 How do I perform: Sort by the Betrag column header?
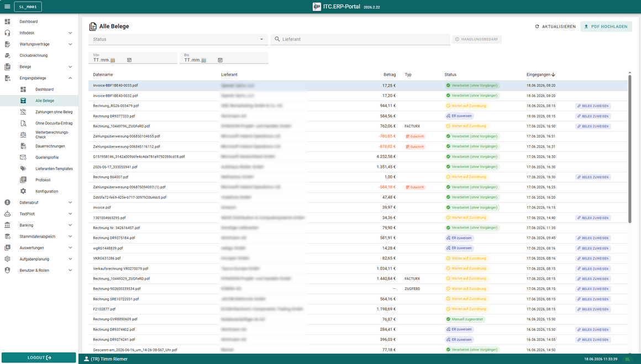(390, 75)
